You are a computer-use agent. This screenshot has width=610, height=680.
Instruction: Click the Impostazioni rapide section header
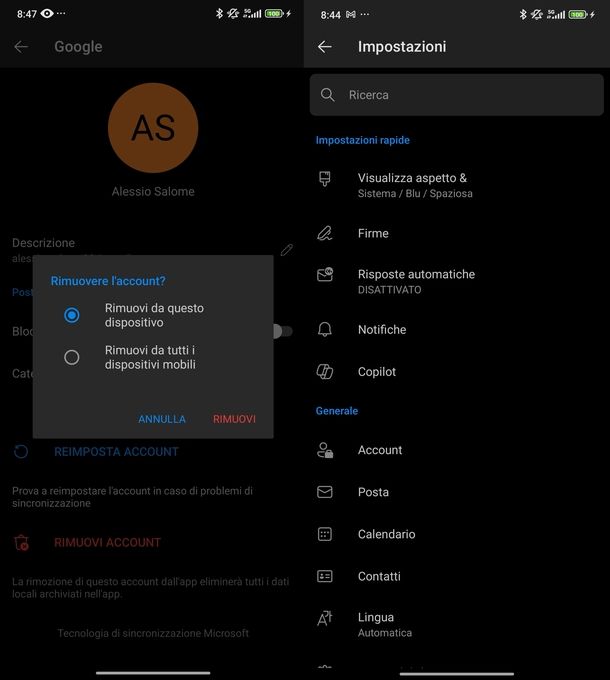pyautogui.click(x=362, y=140)
